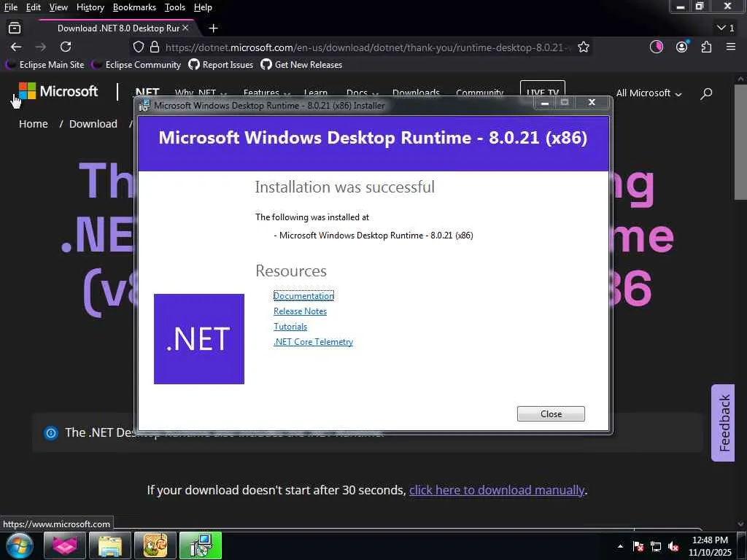Open the .NET Core Telemetry link
The image size is (747, 560).
(x=313, y=341)
